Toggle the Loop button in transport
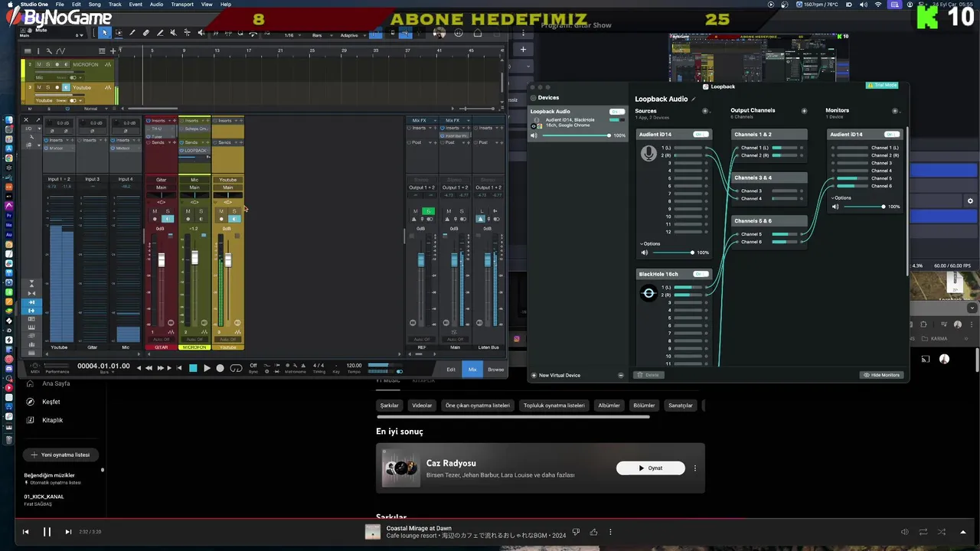The image size is (980, 551). coord(236,368)
